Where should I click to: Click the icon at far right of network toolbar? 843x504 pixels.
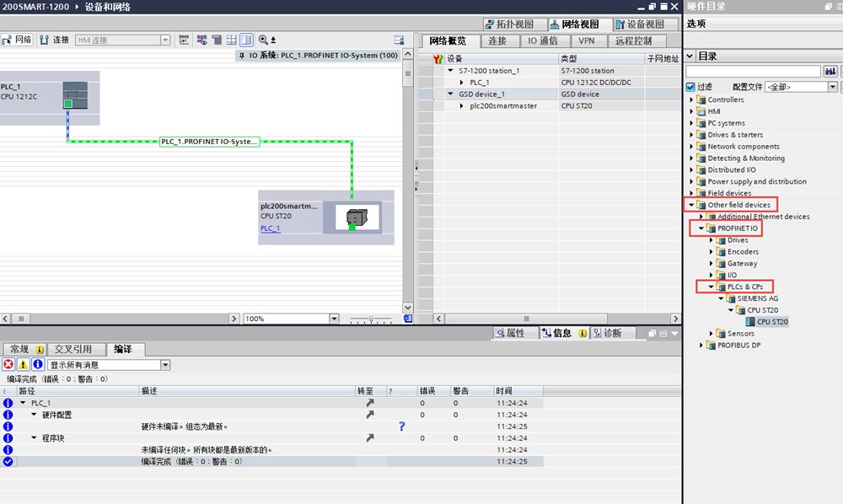399,40
